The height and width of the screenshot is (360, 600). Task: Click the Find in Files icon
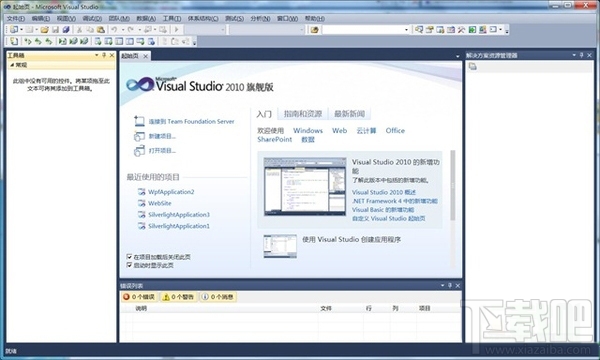pos(315,29)
